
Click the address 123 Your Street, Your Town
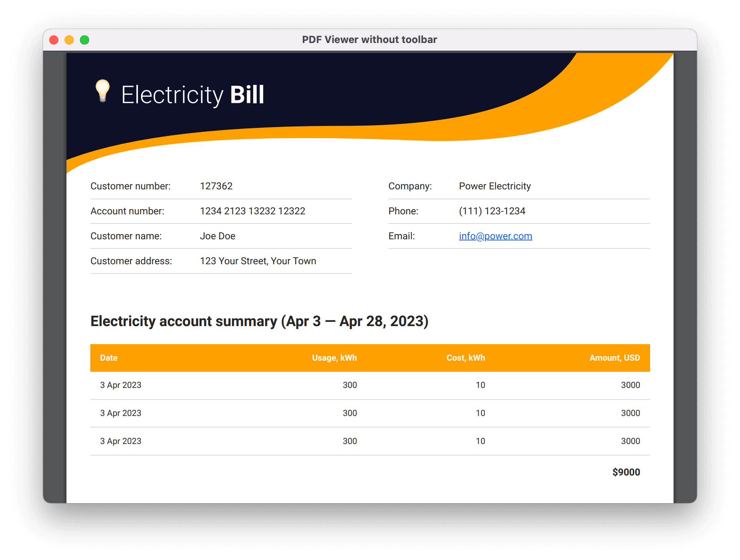click(x=258, y=261)
